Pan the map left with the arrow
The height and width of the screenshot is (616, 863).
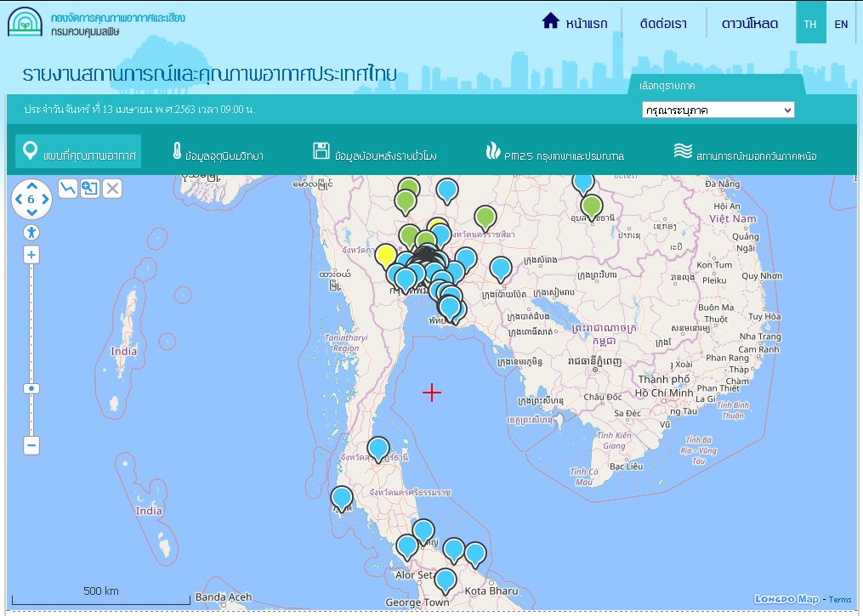coord(19,199)
